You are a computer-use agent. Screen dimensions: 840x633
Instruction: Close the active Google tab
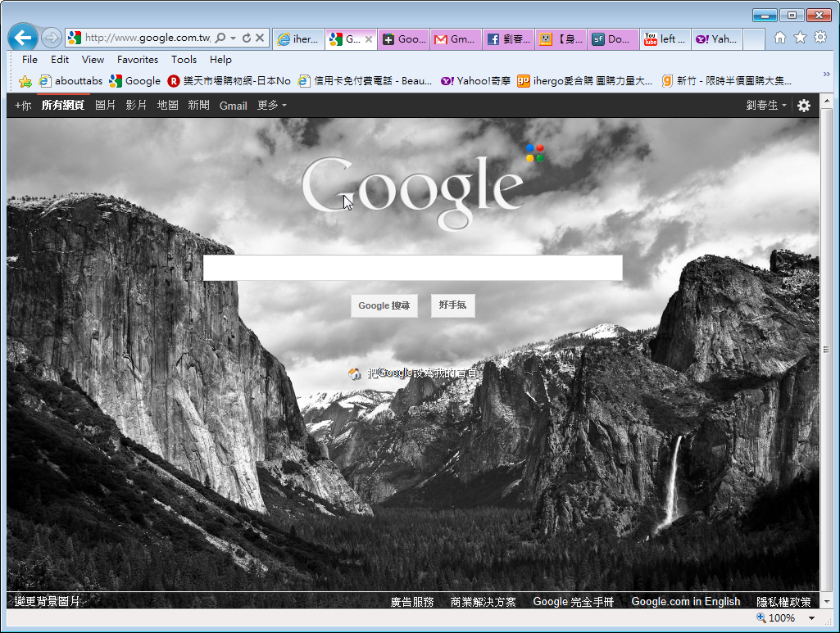point(369,39)
